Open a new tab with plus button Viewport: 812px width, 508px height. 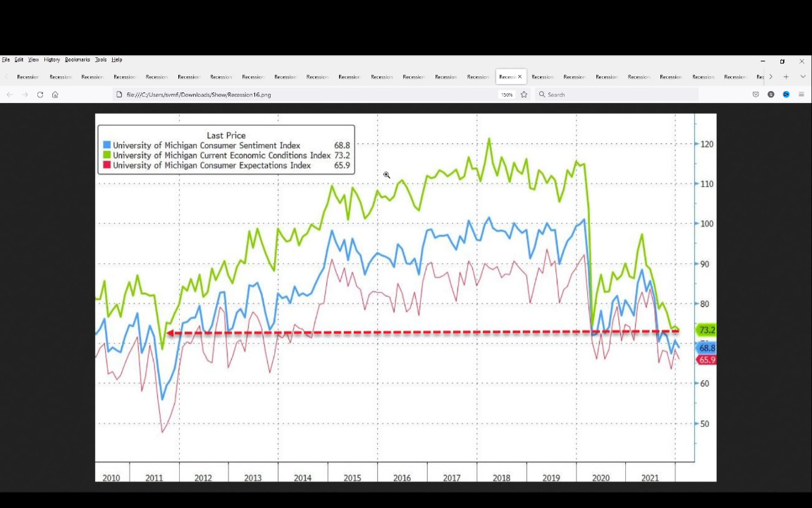(786, 77)
